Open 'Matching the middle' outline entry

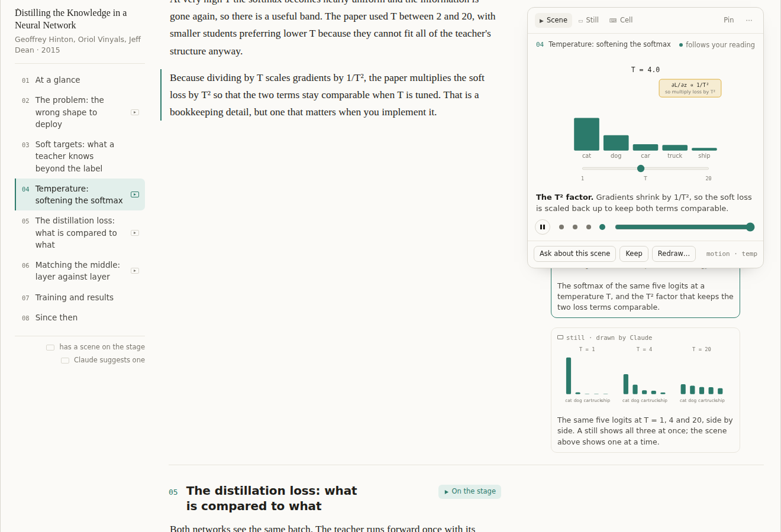pyautogui.click(x=80, y=271)
